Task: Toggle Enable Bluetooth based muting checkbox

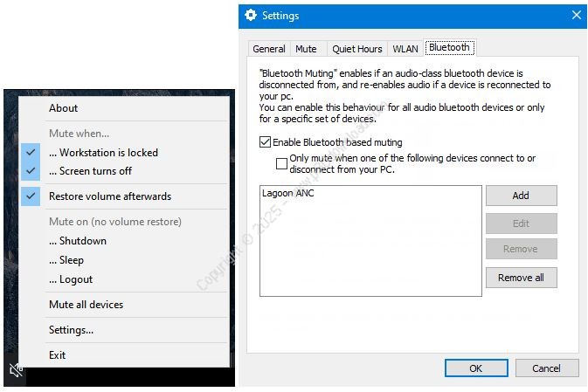Action: coord(266,142)
